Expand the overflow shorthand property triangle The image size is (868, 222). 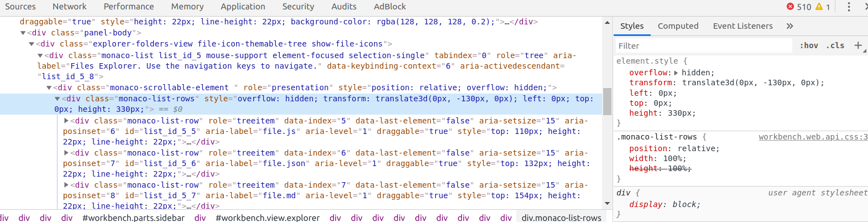pyautogui.click(x=676, y=73)
